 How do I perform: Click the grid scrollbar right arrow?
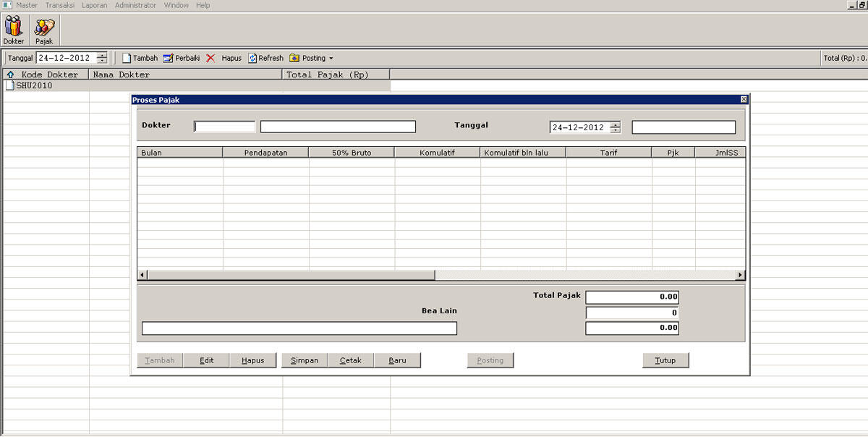(740, 275)
